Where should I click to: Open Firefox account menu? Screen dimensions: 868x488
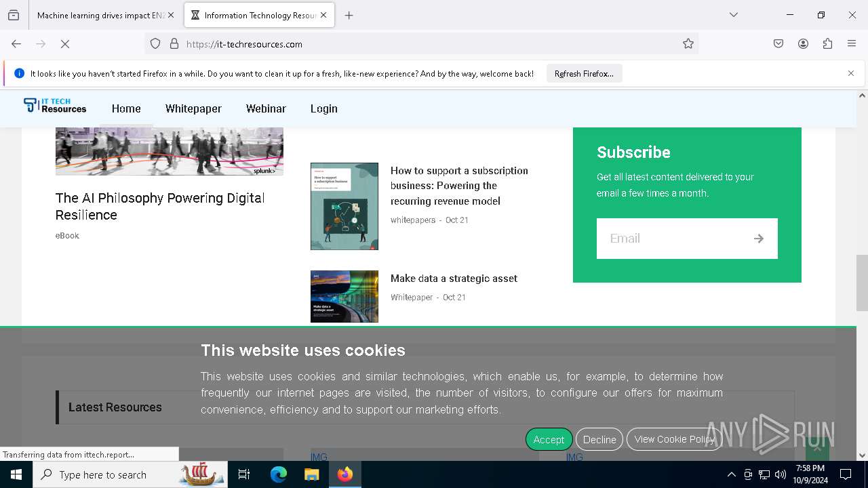pyautogui.click(x=803, y=44)
